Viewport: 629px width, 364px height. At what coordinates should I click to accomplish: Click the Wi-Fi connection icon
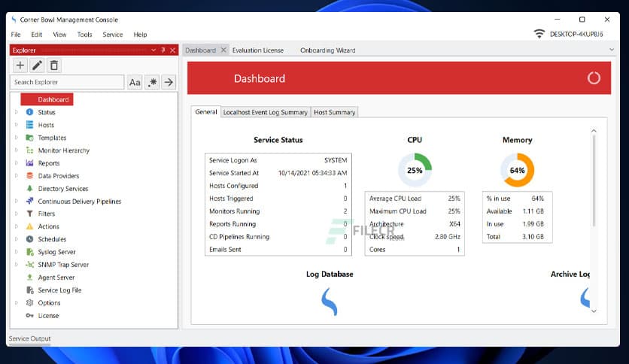[x=539, y=34]
